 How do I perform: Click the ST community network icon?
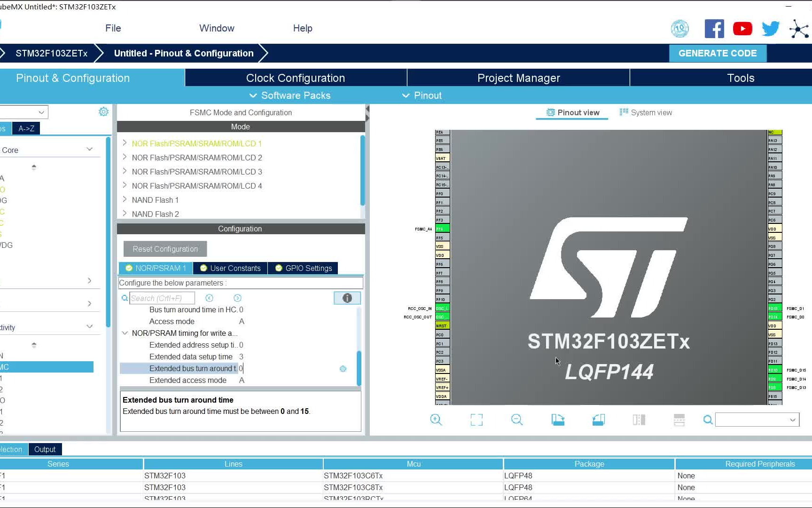click(799, 29)
